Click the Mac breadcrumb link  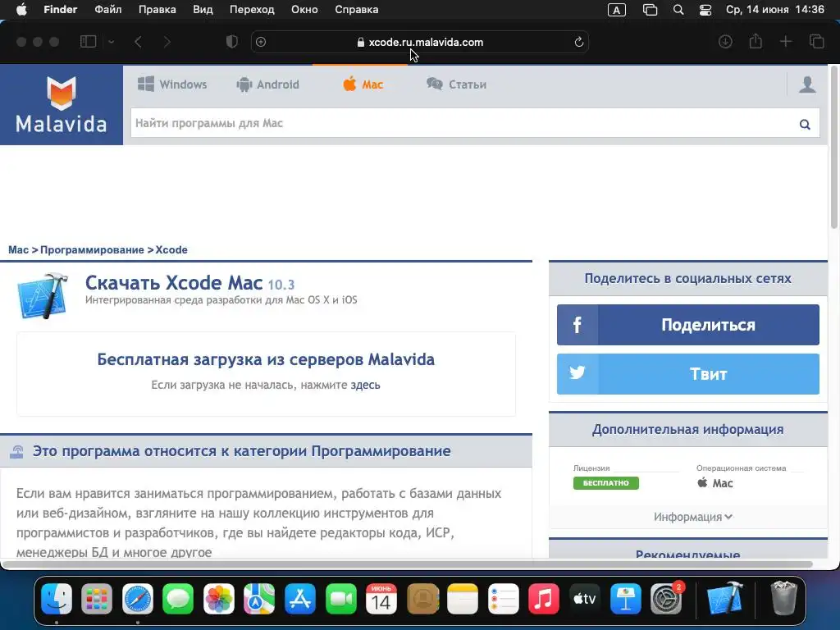[x=18, y=249]
